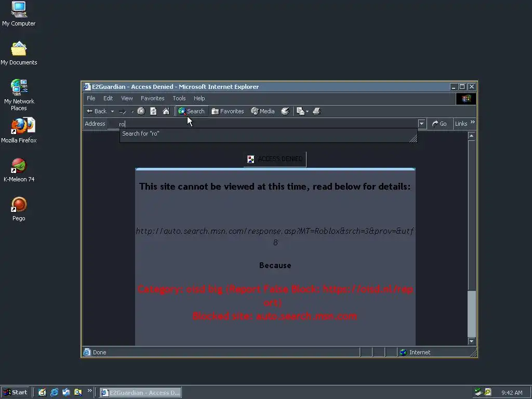Click the second system tray icon
Screen dimensions: 532x399
pyautogui.click(x=488, y=392)
